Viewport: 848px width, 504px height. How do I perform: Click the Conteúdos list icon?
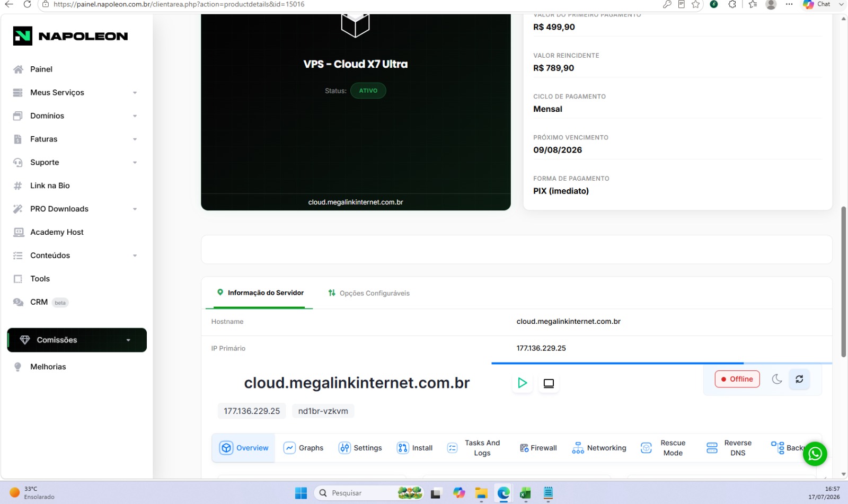[18, 255]
